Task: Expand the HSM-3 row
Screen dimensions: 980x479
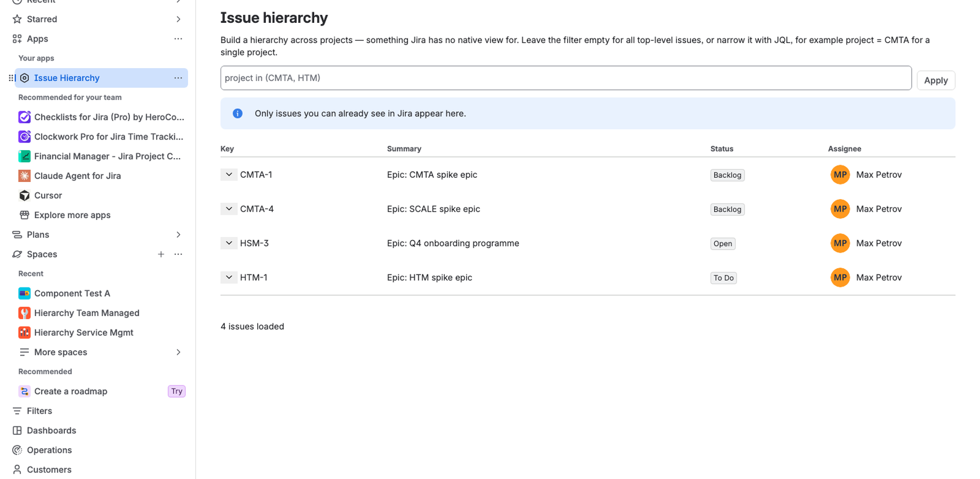Action: click(229, 243)
